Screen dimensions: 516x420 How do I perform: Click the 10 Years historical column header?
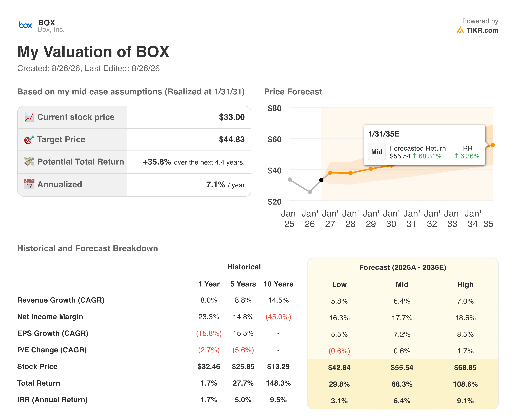(x=278, y=284)
